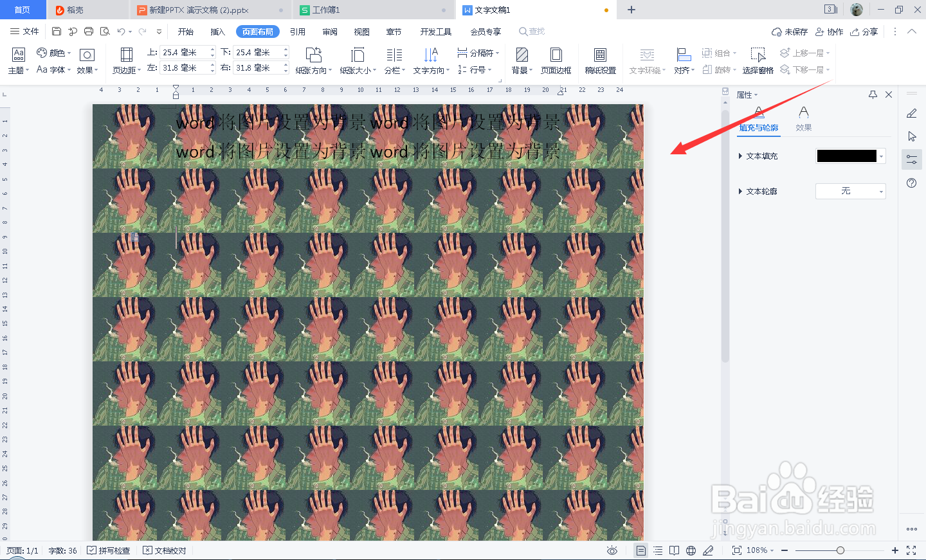The image size is (926, 560).
Task: Switch to web layout view in status bar
Action: click(x=691, y=550)
